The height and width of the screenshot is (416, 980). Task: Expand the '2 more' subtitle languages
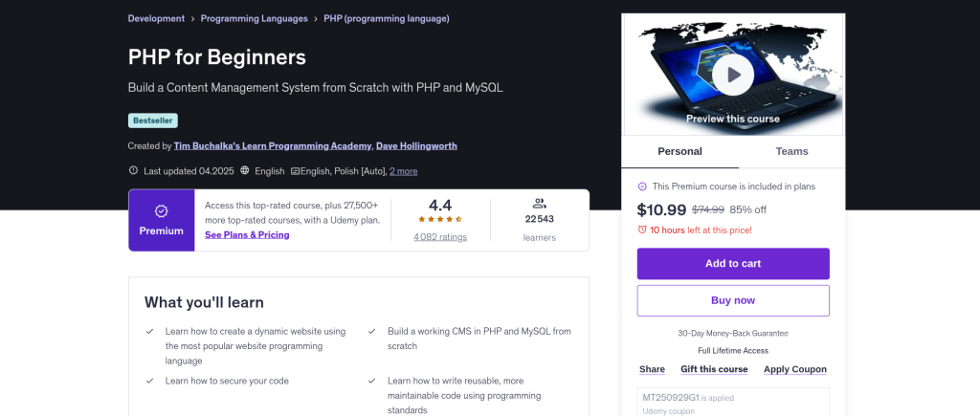pyautogui.click(x=403, y=171)
